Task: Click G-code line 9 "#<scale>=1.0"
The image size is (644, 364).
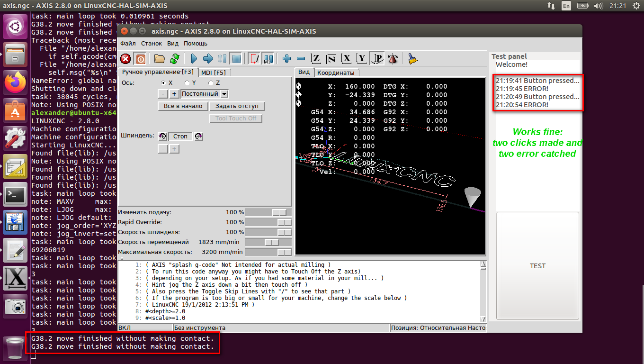Action: coord(165,318)
